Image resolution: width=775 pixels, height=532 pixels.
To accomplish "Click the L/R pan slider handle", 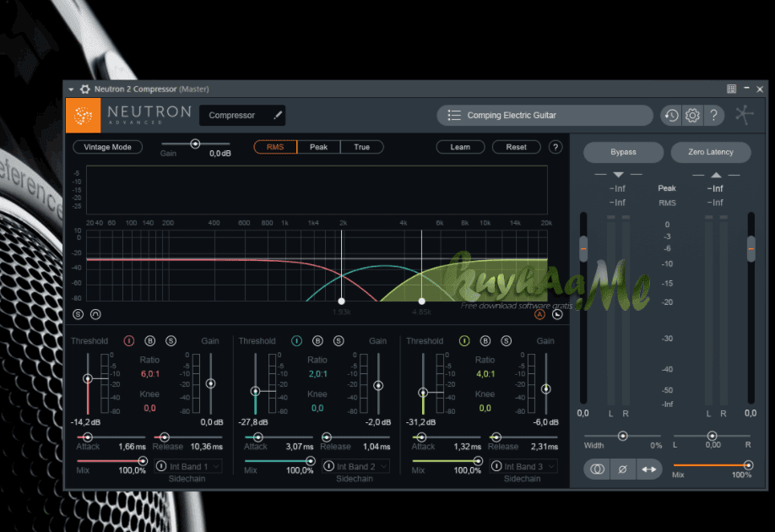I will tap(712, 436).
